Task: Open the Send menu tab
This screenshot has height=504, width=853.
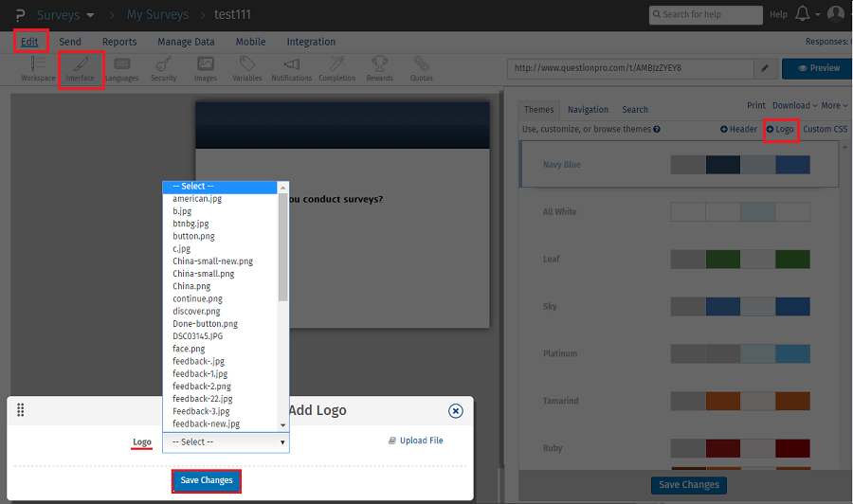Action: (69, 42)
